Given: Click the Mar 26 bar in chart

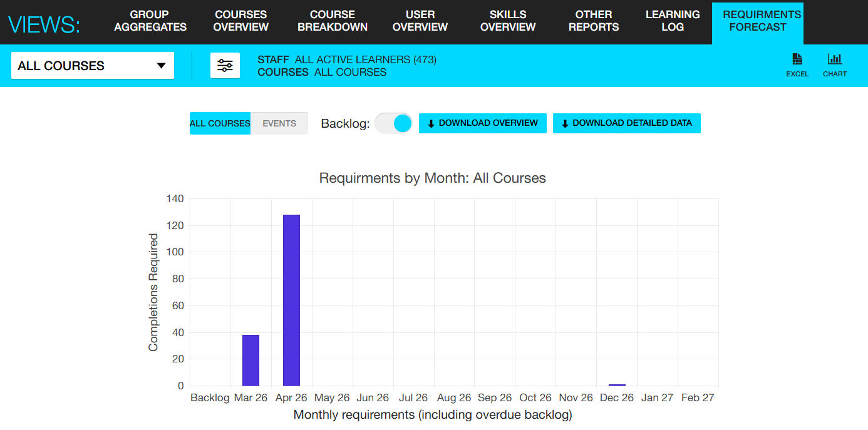Looking at the screenshot, I should click(251, 361).
